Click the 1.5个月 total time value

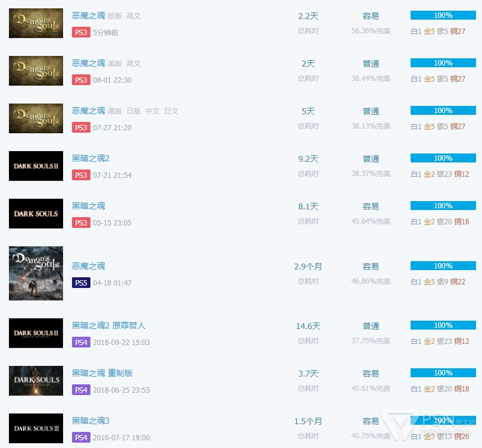pos(308,421)
